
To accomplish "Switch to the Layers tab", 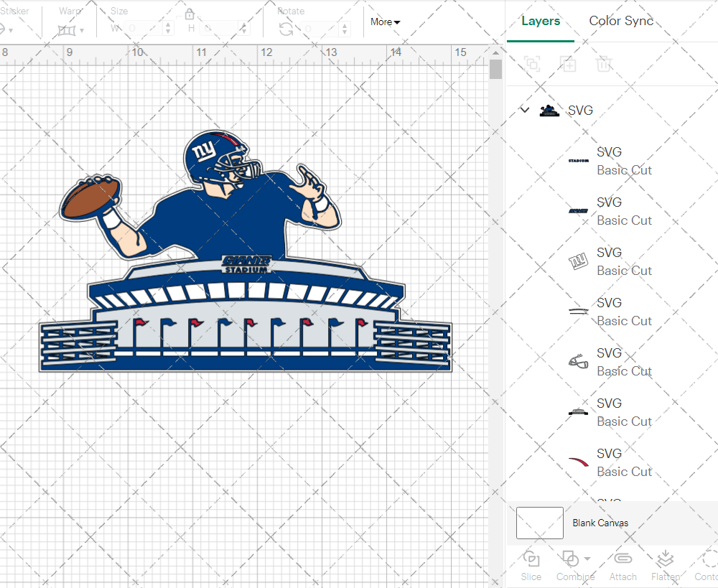I will 541,21.
